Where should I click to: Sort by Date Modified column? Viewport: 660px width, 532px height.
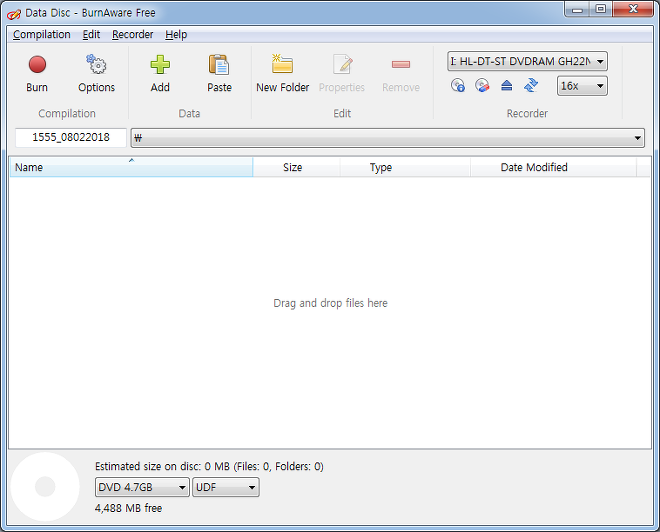click(554, 167)
